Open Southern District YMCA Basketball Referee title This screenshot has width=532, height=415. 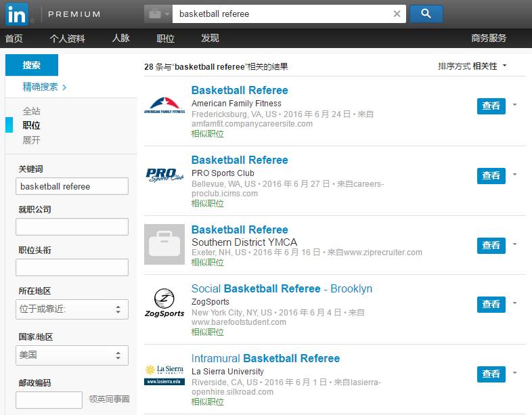(240, 230)
